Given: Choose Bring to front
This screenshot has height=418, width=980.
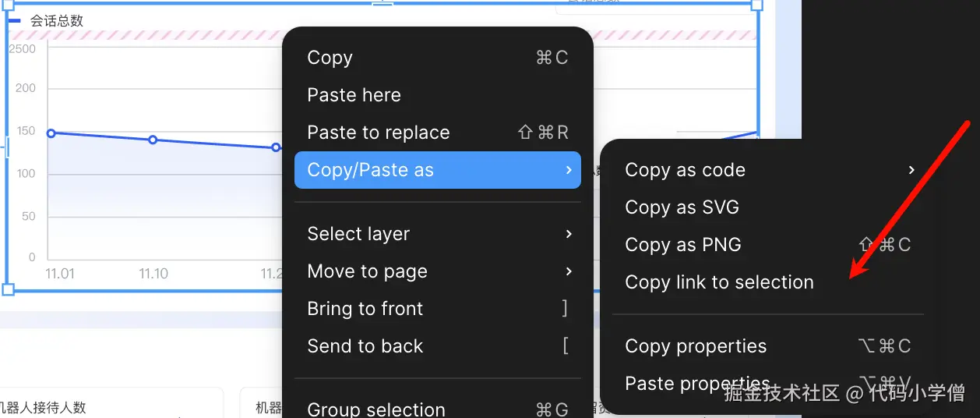Looking at the screenshot, I should pyautogui.click(x=365, y=309).
